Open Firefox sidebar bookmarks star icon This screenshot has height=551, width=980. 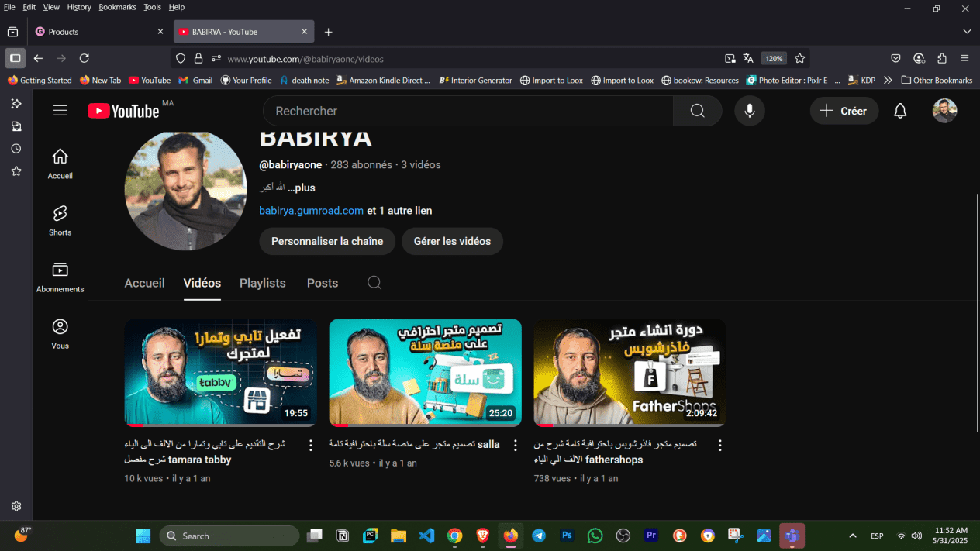pyautogui.click(x=16, y=171)
